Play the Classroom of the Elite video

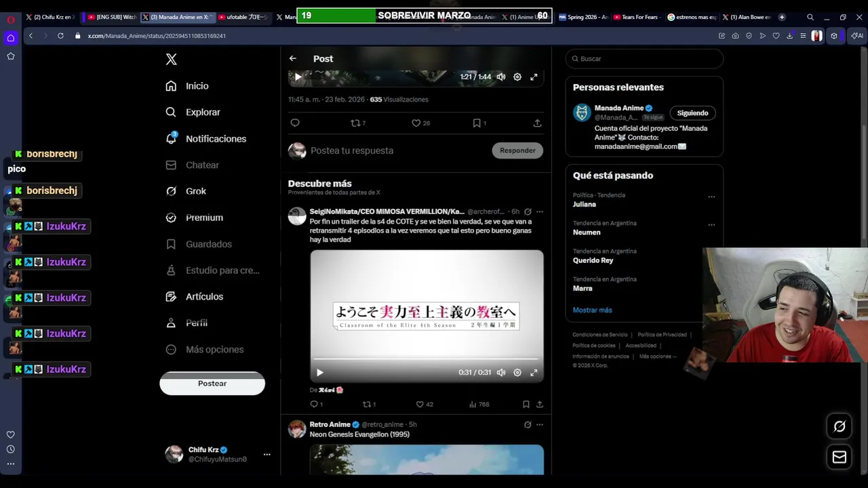(x=320, y=372)
